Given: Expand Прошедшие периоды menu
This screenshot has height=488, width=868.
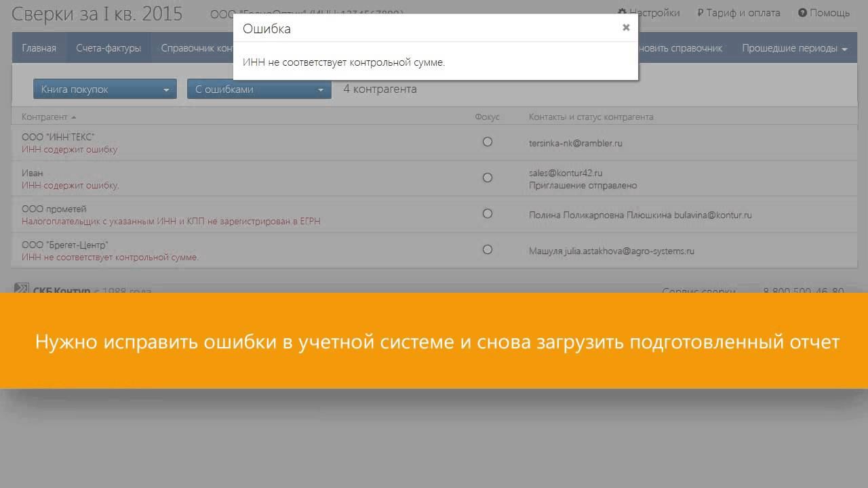Looking at the screenshot, I should click(795, 48).
